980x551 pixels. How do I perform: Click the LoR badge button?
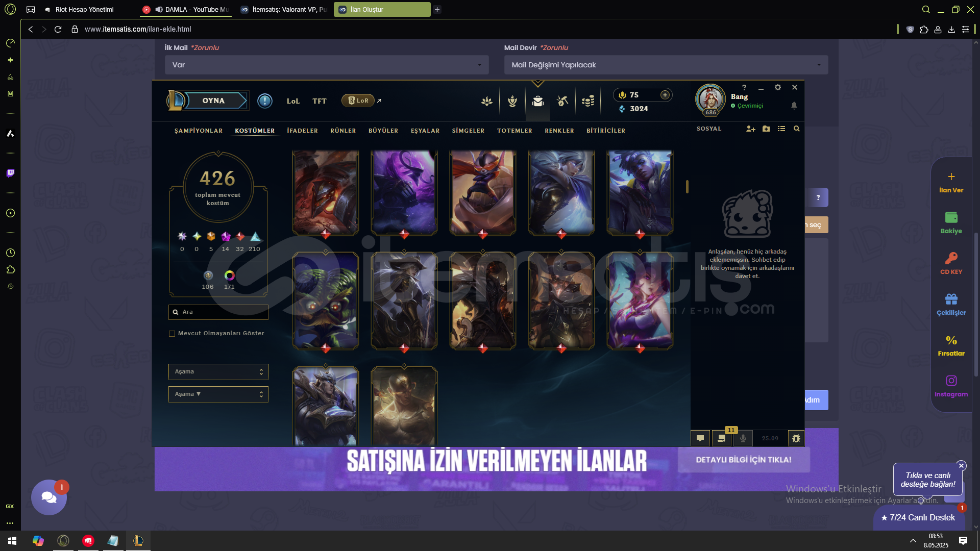tap(358, 101)
